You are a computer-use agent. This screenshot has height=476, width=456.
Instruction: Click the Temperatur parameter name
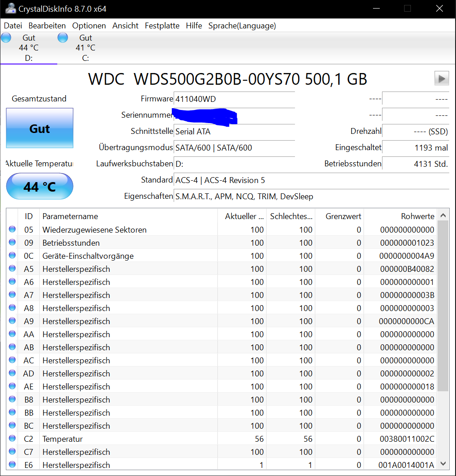click(63, 439)
